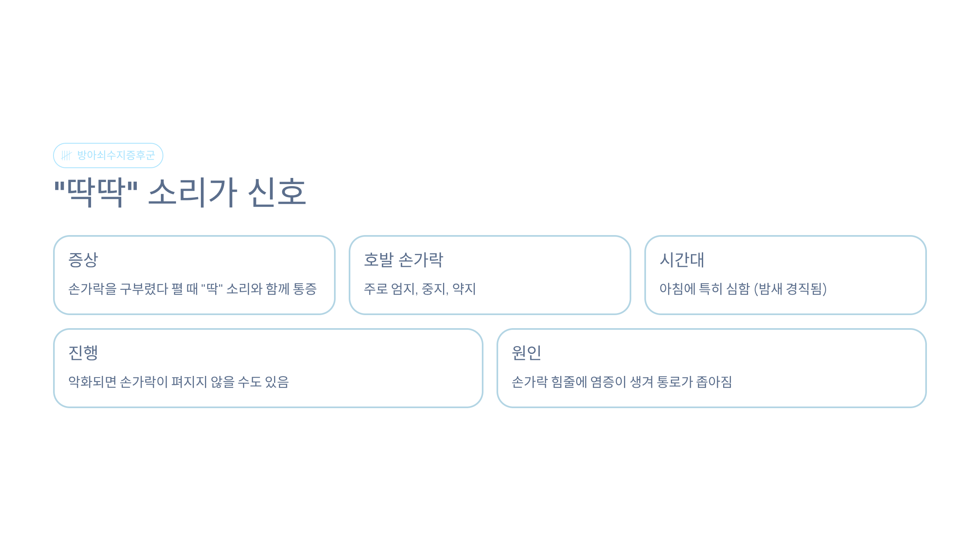Open the 진행 card
Screen dimensions: 980x551
[x=268, y=368]
